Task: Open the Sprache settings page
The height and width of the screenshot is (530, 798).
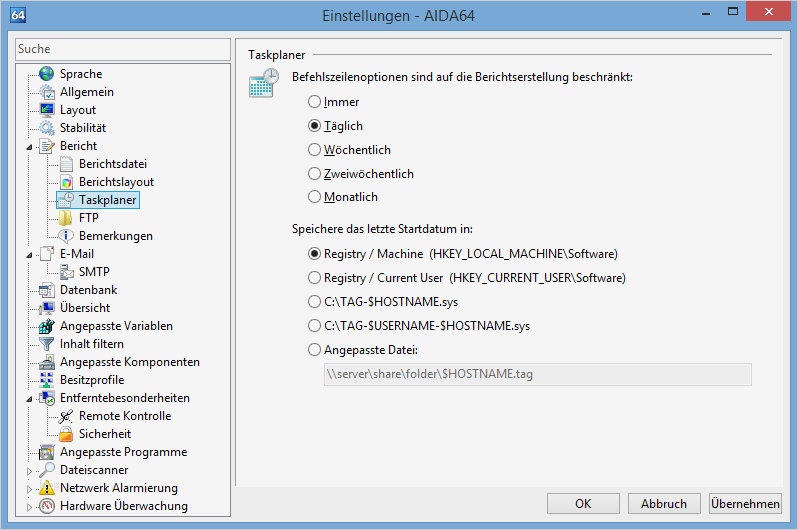Action: point(81,74)
